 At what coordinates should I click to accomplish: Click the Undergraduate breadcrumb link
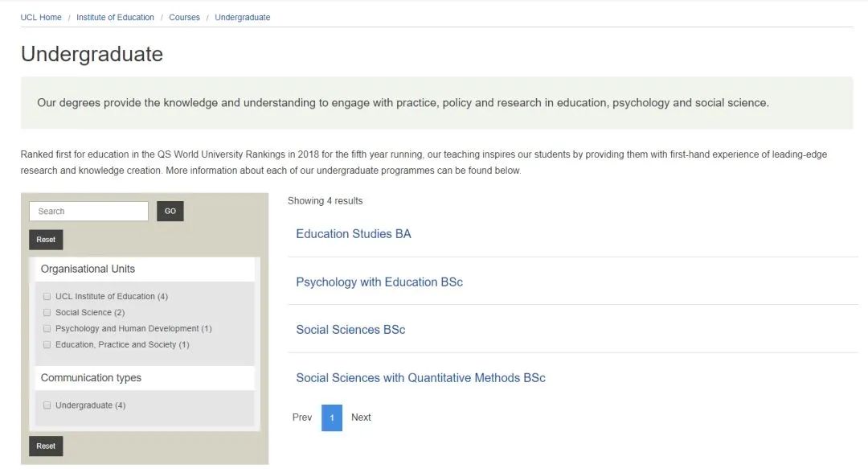pos(242,18)
